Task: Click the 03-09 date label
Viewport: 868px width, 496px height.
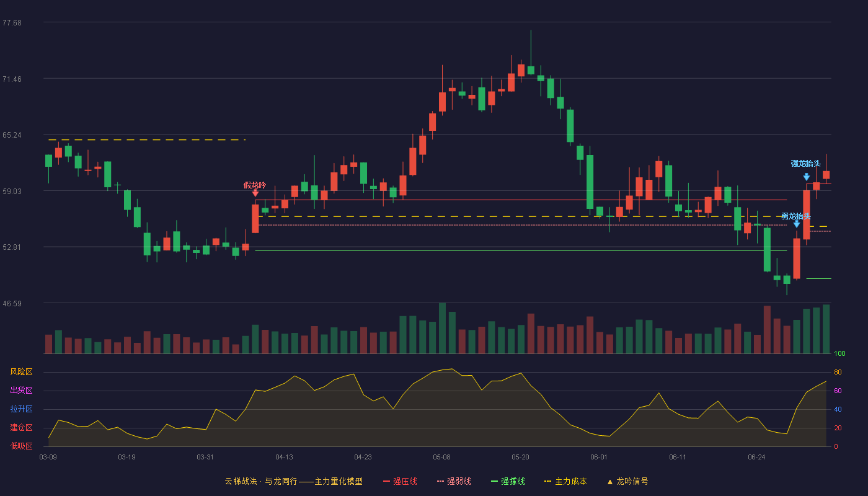Action: pyautogui.click(x=48, y=457)
